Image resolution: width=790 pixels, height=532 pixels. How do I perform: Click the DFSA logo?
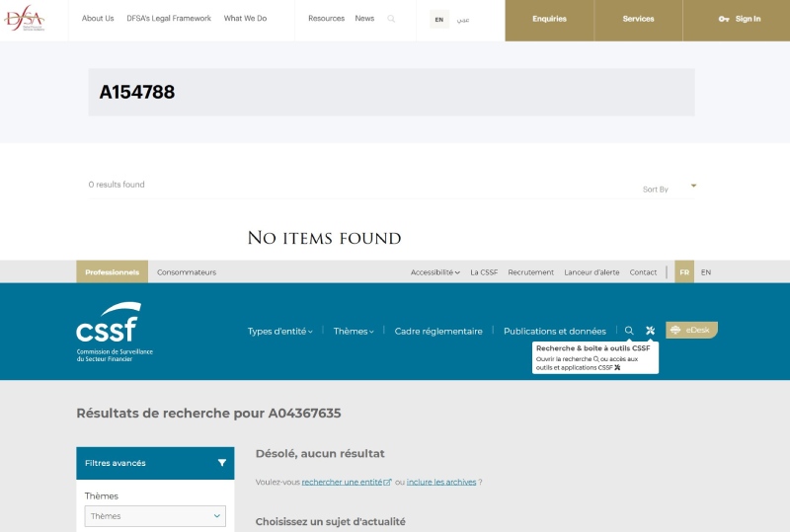[x=24, y=19]
